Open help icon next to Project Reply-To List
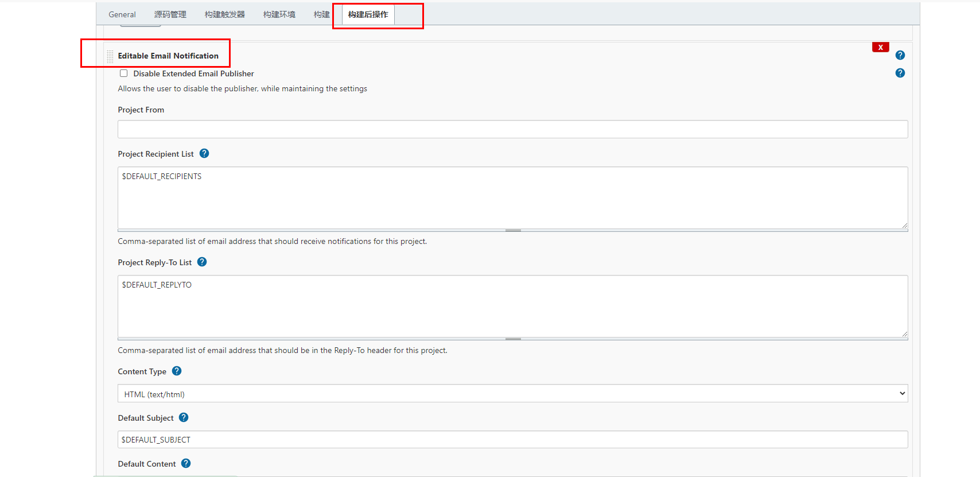980x477 pixels. point(202,262)
